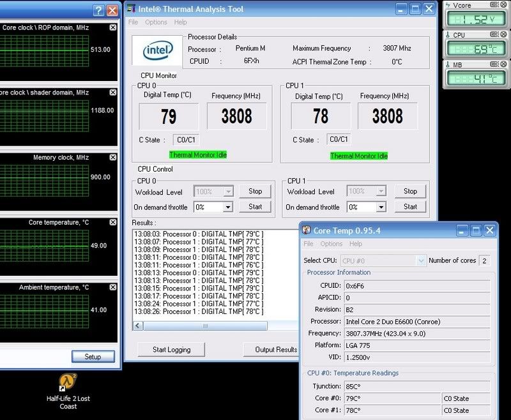Open Half-Life 2 Lost Coast desktop shortcut
511x420 pixels.
[x=68, y=391]
